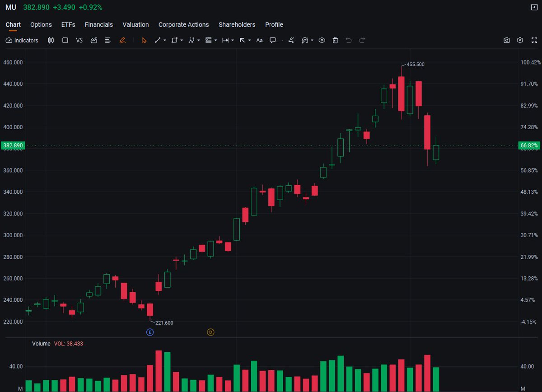Click the yellow D dividend marker
Image resolution: width=542 pixels, height=392 pixels.
210,332
